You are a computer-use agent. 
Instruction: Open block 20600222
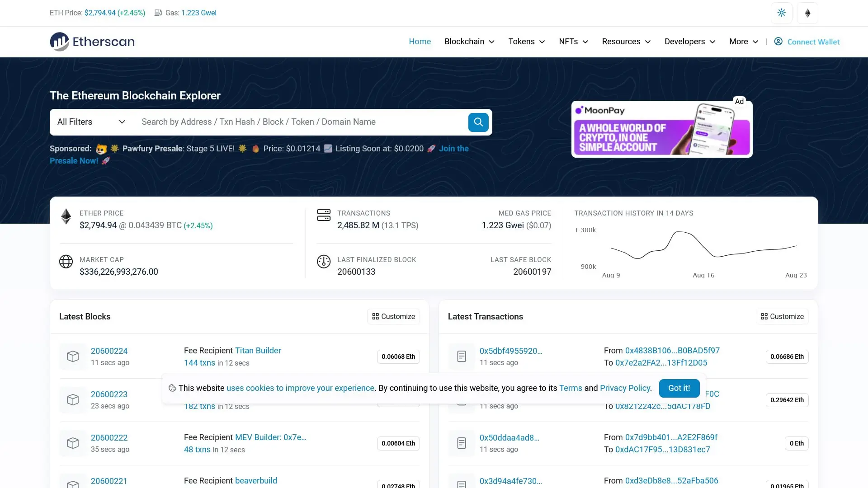pos(109,438)
